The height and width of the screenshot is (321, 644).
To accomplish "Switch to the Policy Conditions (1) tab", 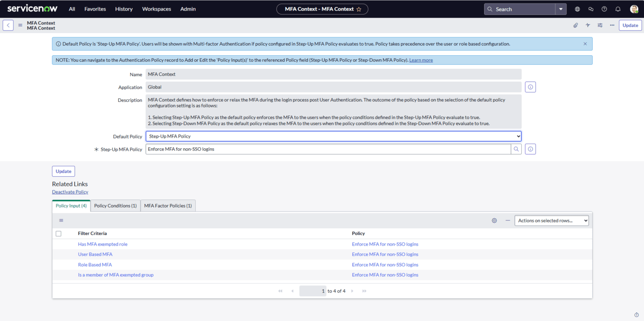I will [115, 205].
